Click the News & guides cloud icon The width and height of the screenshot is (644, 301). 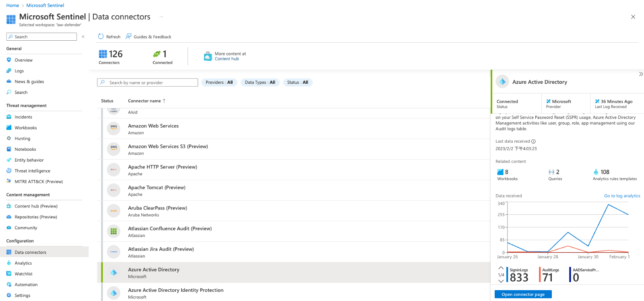(9, 81)
